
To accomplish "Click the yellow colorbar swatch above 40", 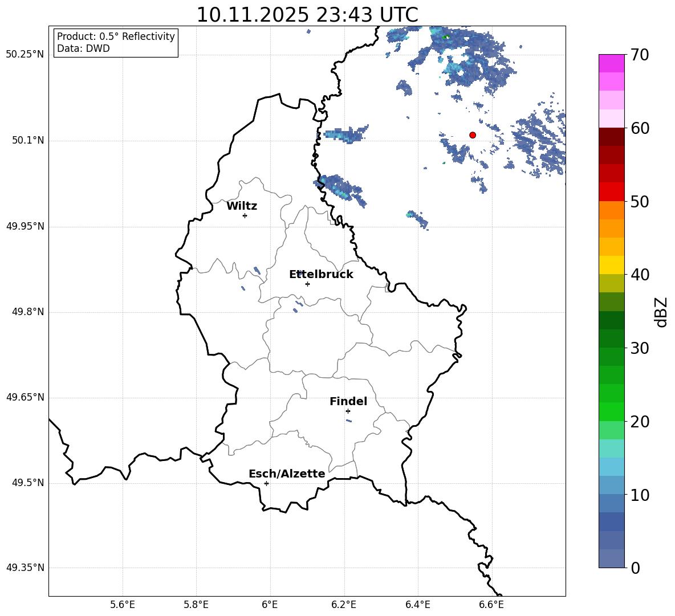I will tap(612, 265).
